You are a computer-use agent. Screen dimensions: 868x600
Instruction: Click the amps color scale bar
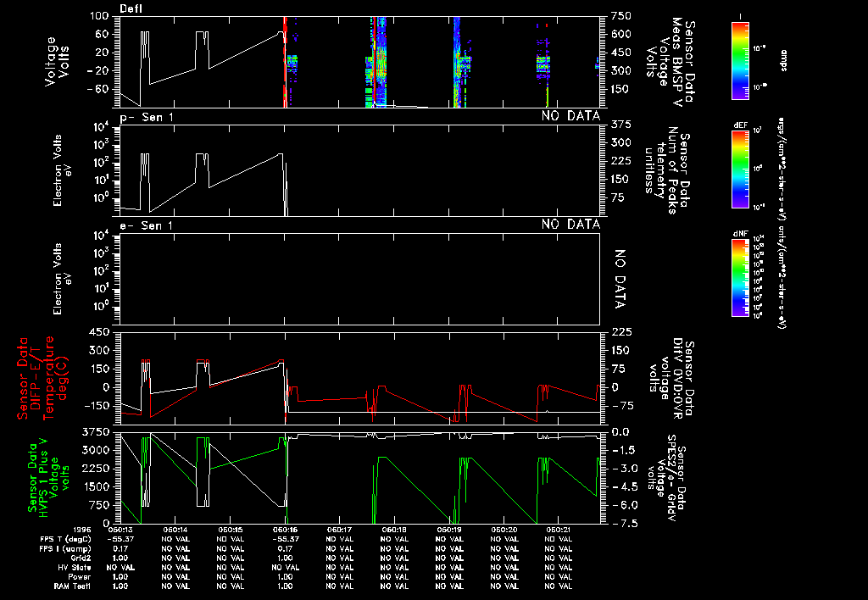[740, 56]
